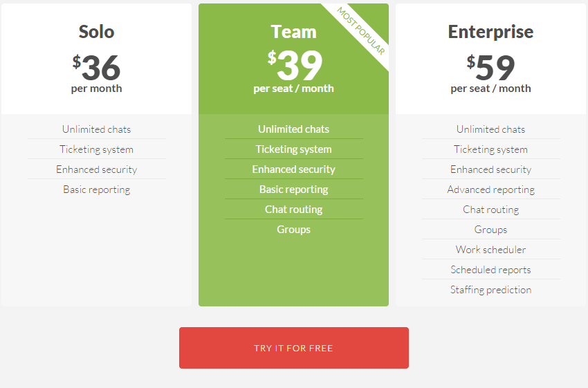
Task: Select the Solo plan heading
Action: (x=96, y=32)
